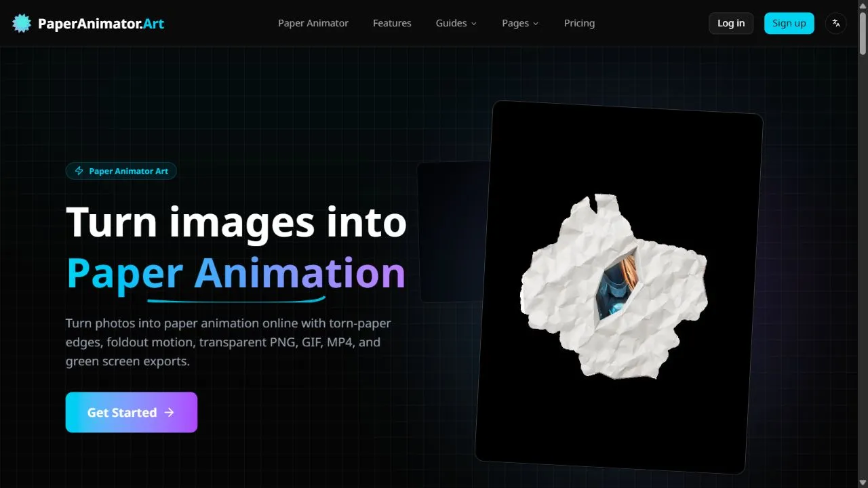Click the "Turn images into" heading
Image resolution: width=868 pixels, height=488 pixels.
click(236, 222)
